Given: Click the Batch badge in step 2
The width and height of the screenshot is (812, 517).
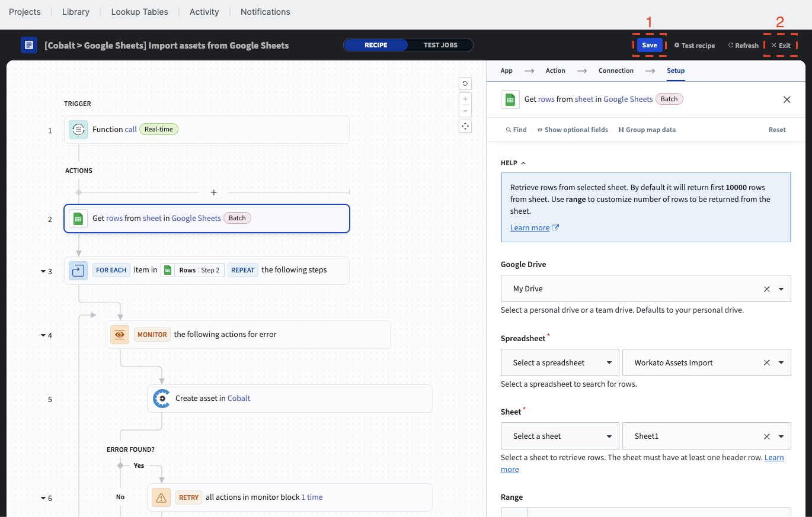Looking at the screenshot, I should click(237, 218).
